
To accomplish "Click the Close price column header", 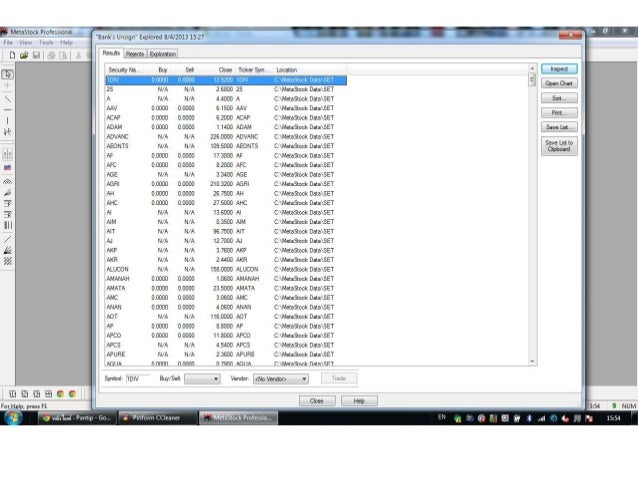I will tap(215, 70).
